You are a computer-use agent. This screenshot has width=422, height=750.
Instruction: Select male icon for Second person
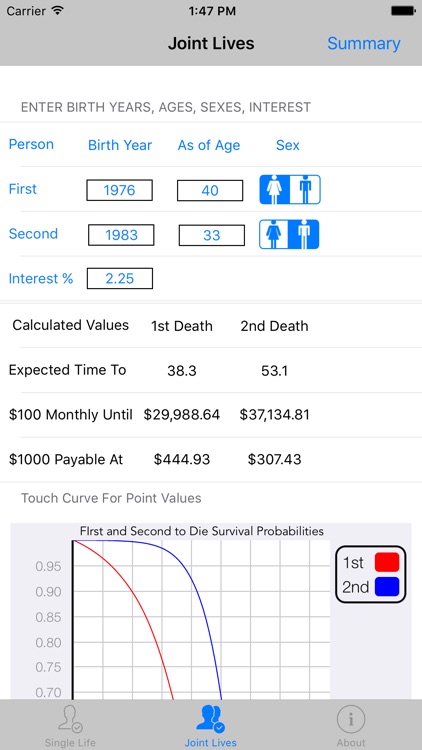coord(304,234)
